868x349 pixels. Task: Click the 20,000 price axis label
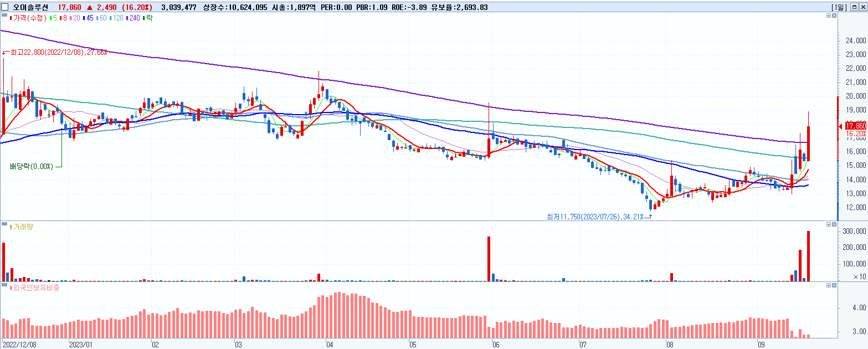pos(856,96)
